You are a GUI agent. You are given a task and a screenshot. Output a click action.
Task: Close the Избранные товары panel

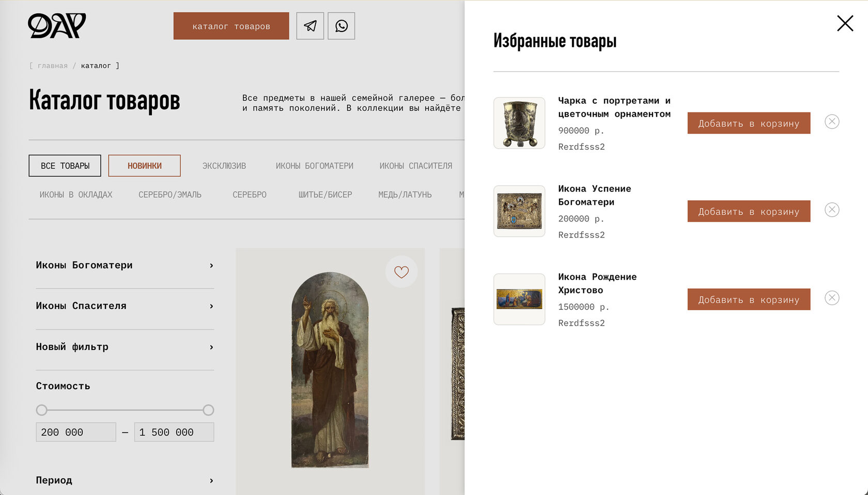tap(845, 23)
